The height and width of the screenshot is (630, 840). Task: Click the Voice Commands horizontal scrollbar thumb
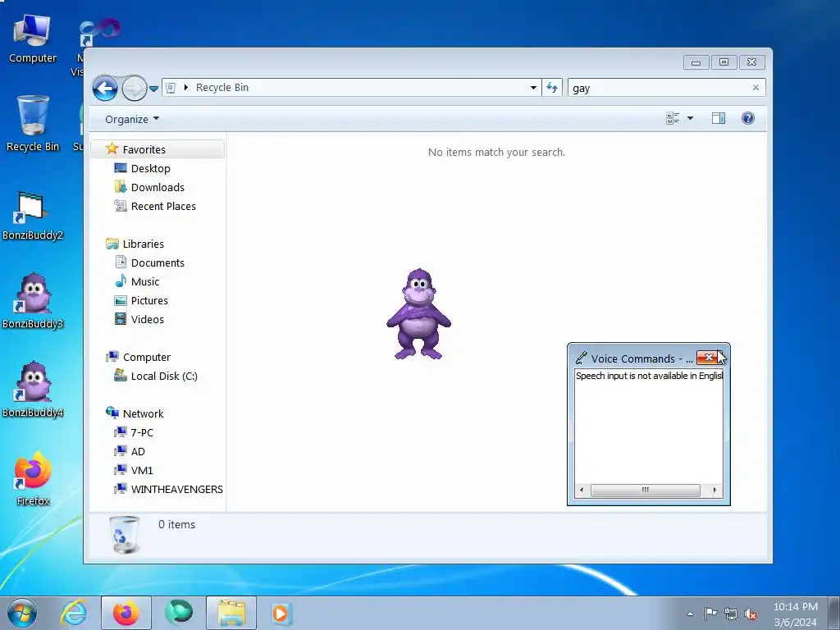point(645,490)
